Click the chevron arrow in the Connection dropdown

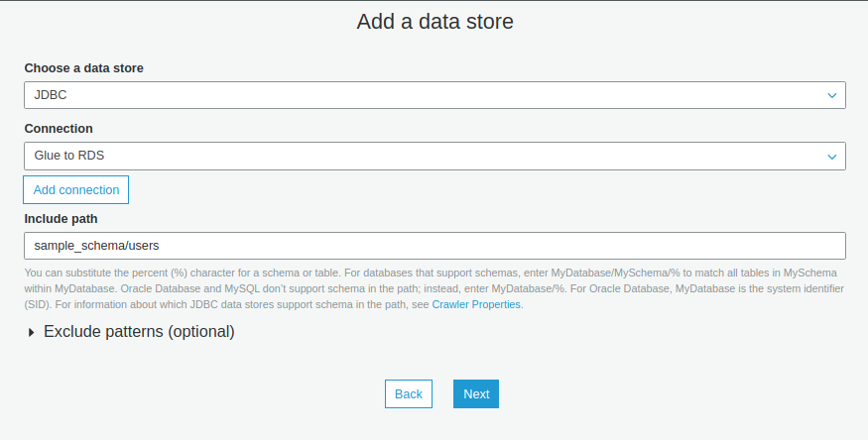tap(831, 156)
